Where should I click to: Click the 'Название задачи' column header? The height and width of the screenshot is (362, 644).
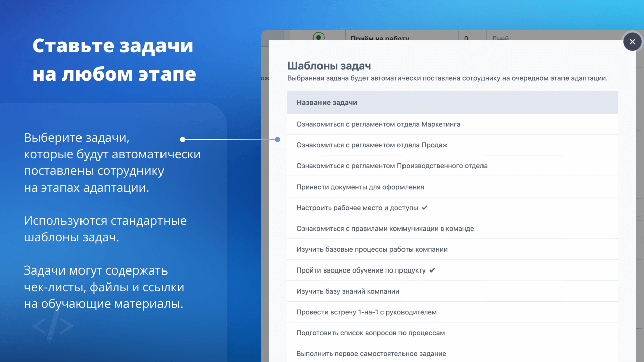(452, 102)
